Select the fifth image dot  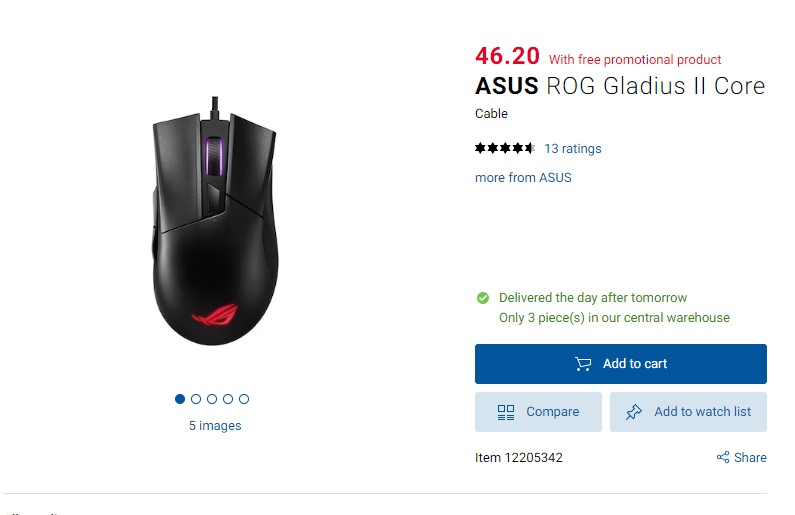click(x=244, y=399)
